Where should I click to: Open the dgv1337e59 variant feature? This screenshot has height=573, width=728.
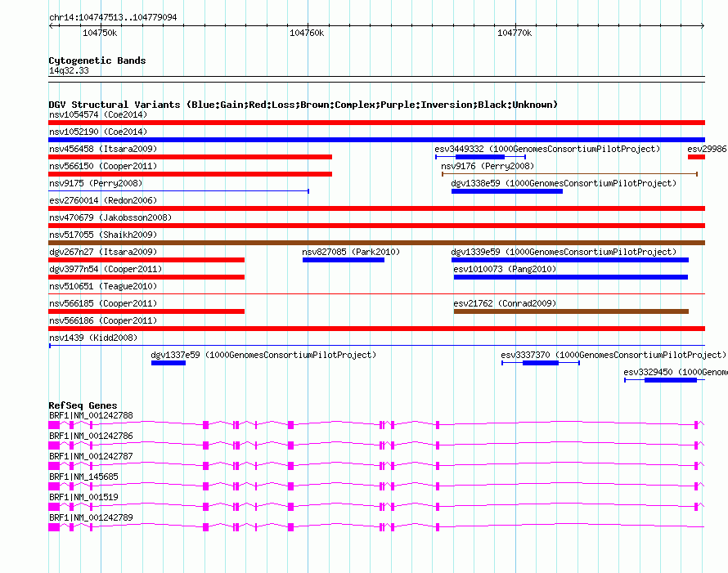click(x=169, y=363)
